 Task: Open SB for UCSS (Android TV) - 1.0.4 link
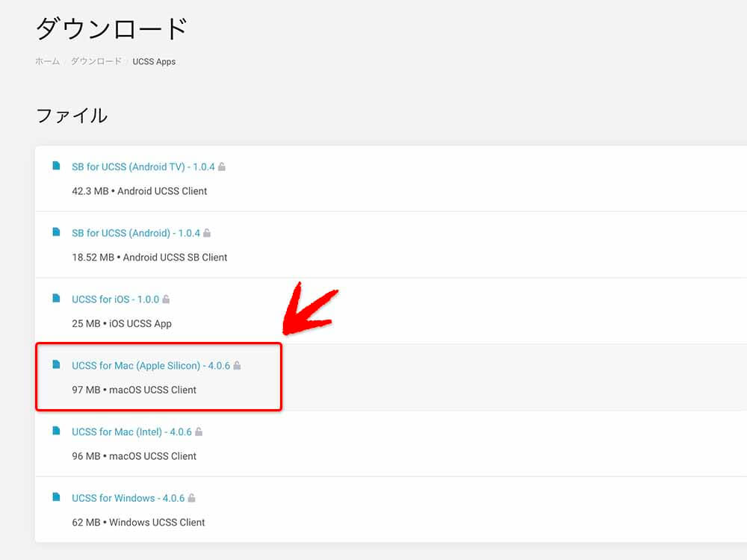pos(143,167)
